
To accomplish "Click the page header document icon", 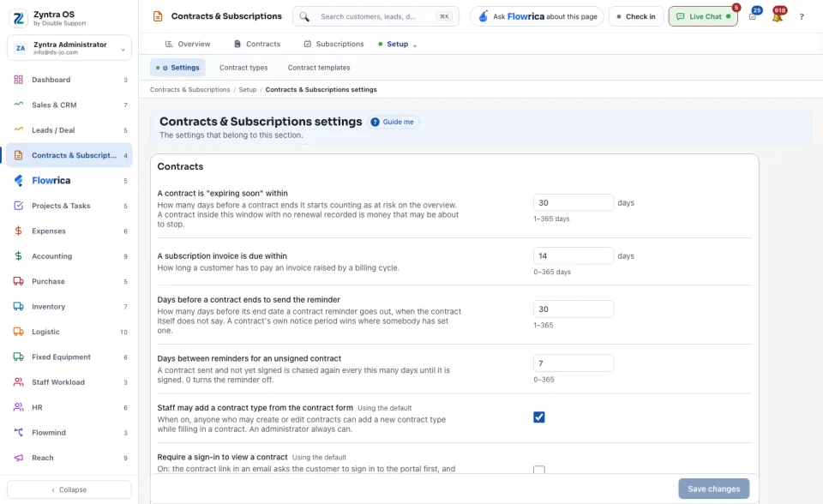I will click(158, 16).
